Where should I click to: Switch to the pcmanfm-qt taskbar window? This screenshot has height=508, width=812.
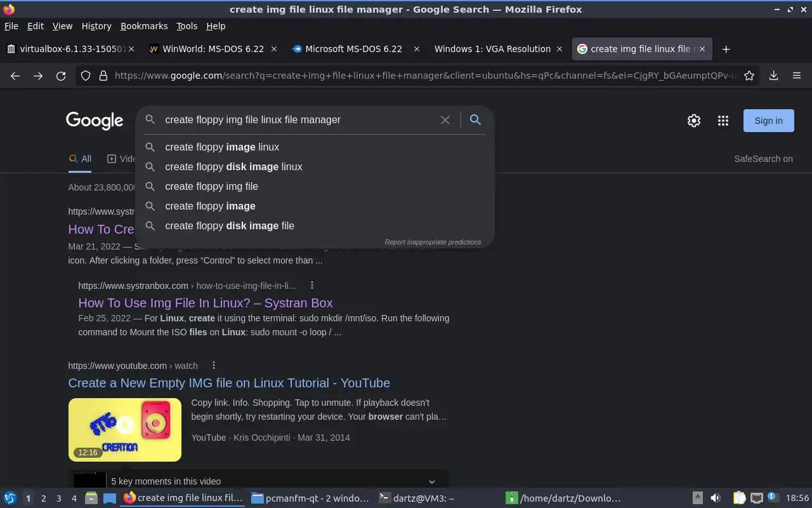(310, 498)
